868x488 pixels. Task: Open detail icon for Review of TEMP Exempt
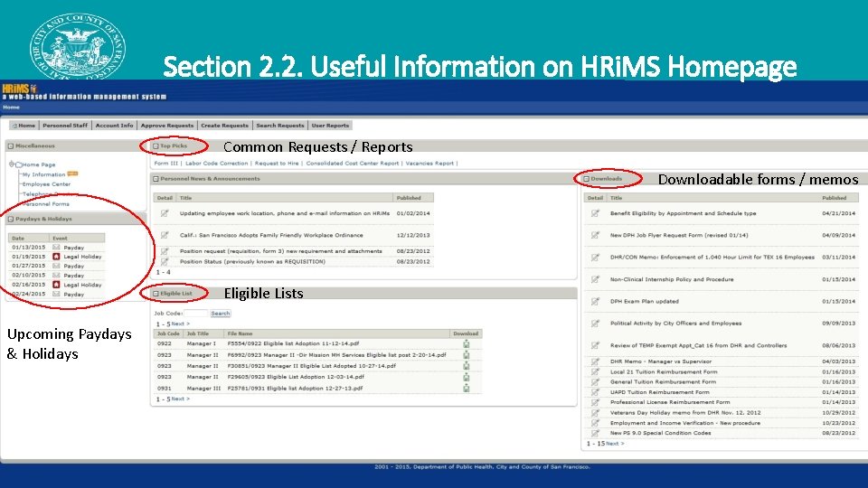pos(595,345)
